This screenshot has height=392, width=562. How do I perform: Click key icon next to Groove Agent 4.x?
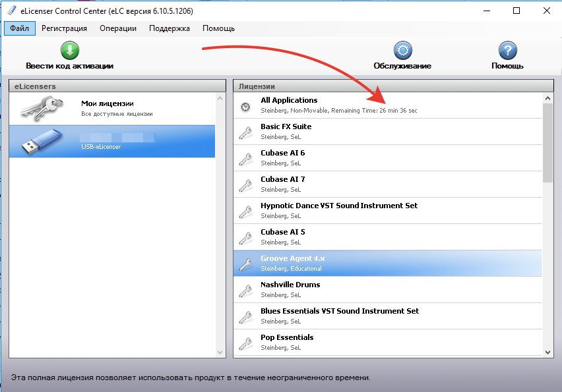coord(245,264)
